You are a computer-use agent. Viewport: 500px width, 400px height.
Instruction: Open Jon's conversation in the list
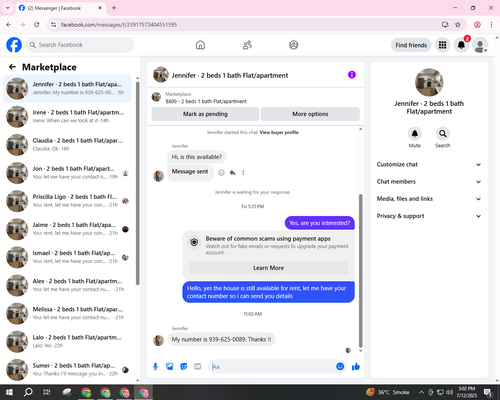click(x=67, y=173)
